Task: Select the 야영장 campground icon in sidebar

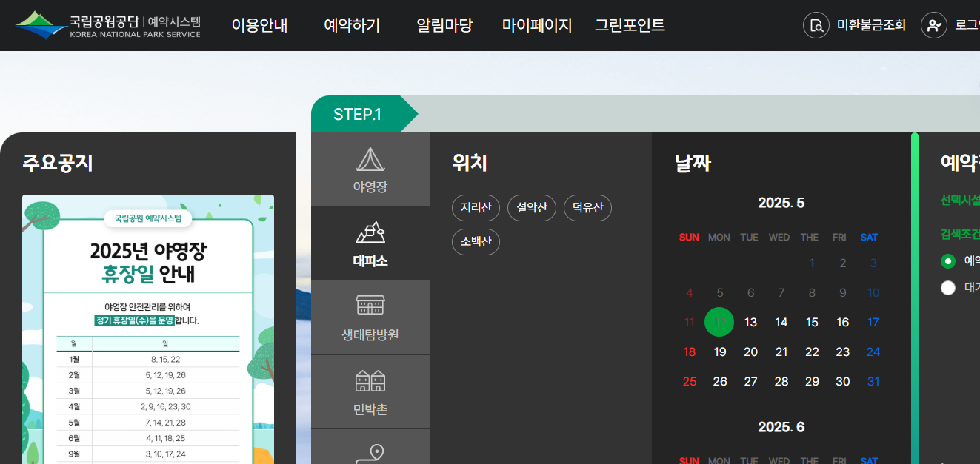Action: (370, 169)
